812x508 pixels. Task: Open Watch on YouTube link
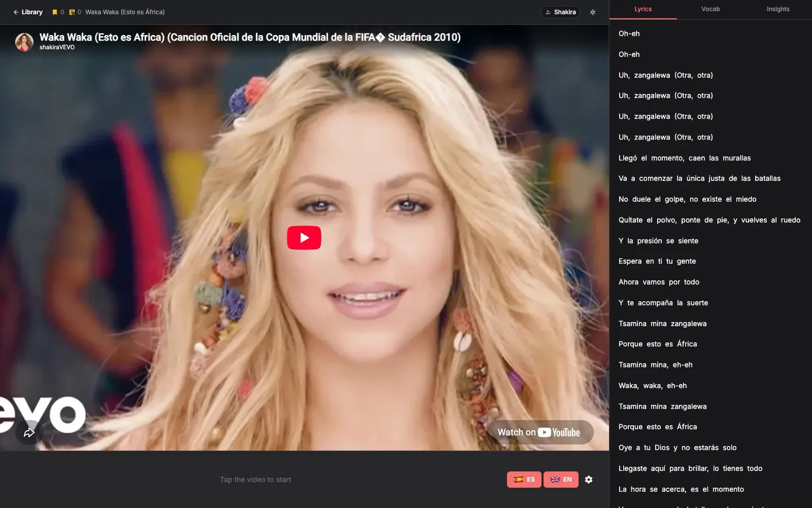(x=539, y=432)
